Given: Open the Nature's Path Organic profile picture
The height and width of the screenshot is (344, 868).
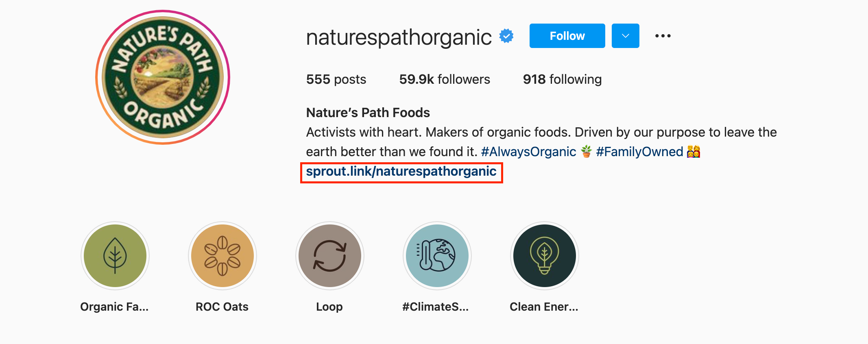Looking at the screenshot, I should pyautogui.click(x=163, y=77).
